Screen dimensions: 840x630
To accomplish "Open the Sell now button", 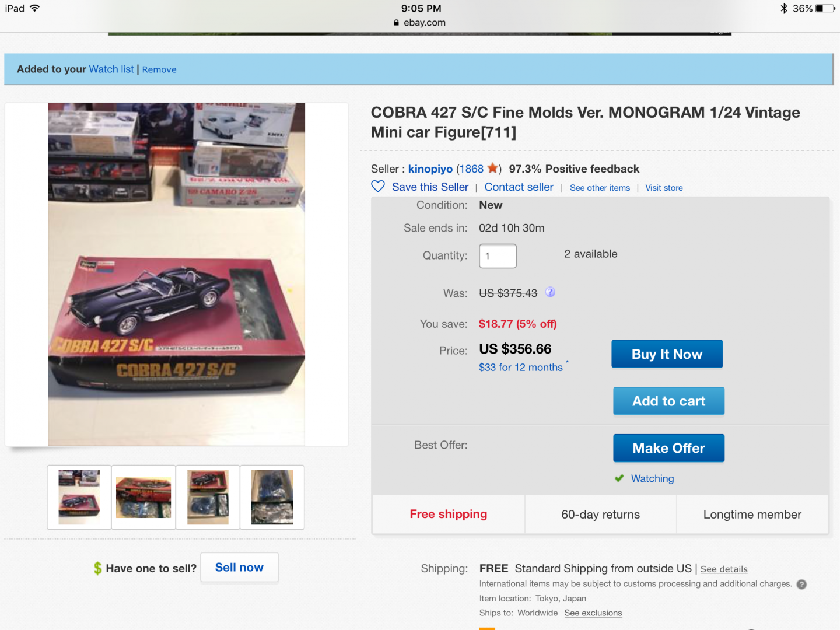I will click(x=239, y=568).
